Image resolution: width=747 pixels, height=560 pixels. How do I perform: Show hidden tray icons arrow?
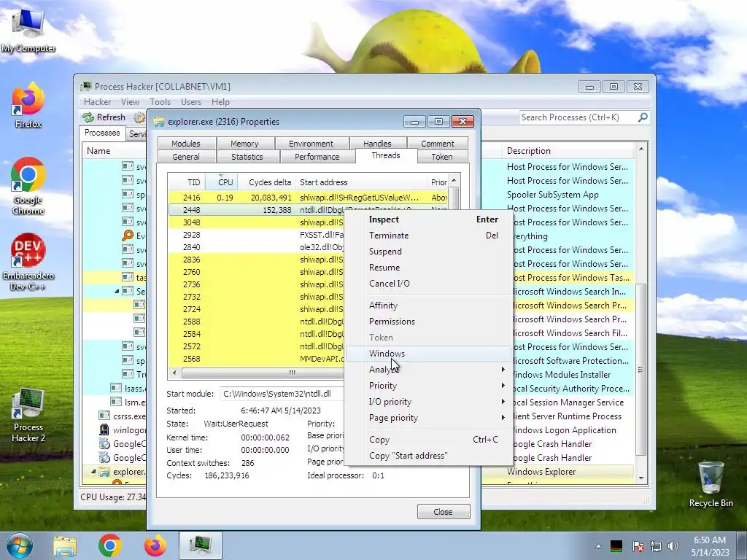pos(598,546)
